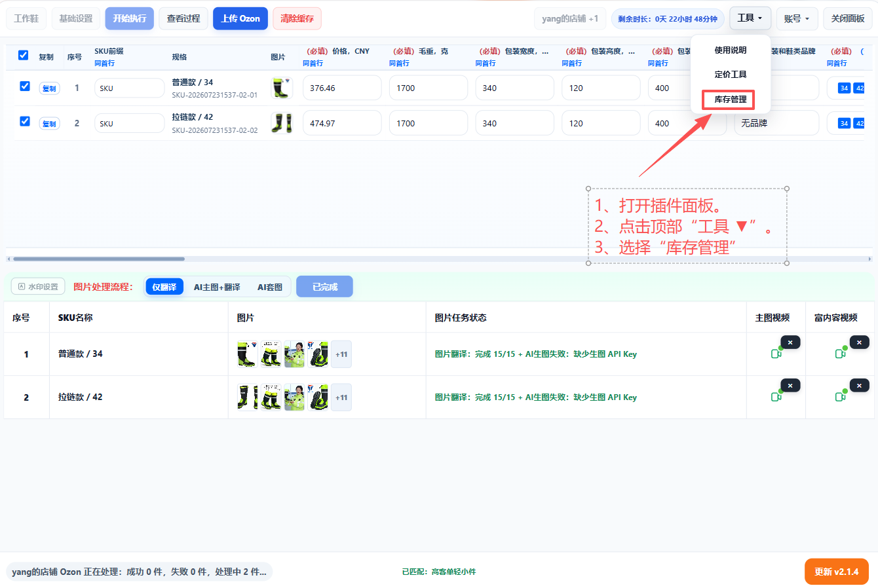Uncheck the checkbox for SKU row 2
Viewport: 878px width, 588px height.
25,121
